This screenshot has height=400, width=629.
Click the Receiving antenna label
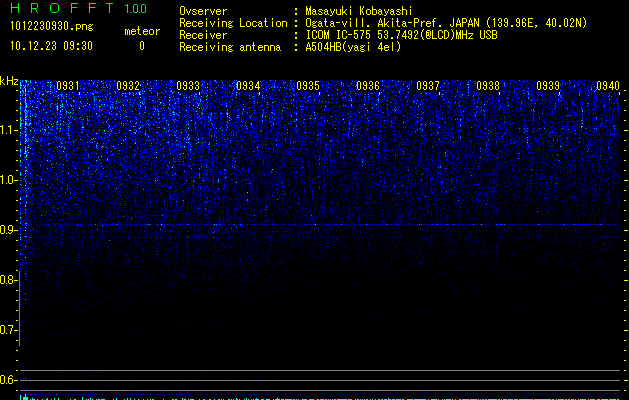(x=230, y=47)
